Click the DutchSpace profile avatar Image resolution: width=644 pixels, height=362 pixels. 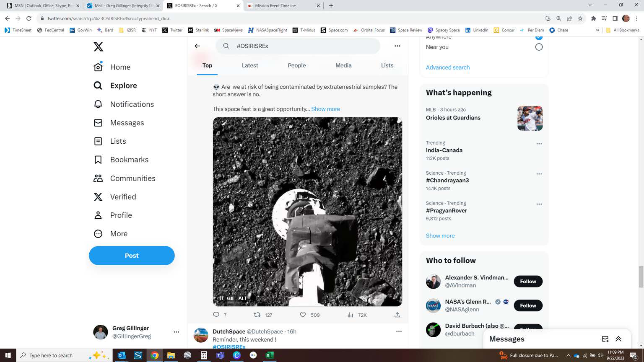click(x=201, y=335)
